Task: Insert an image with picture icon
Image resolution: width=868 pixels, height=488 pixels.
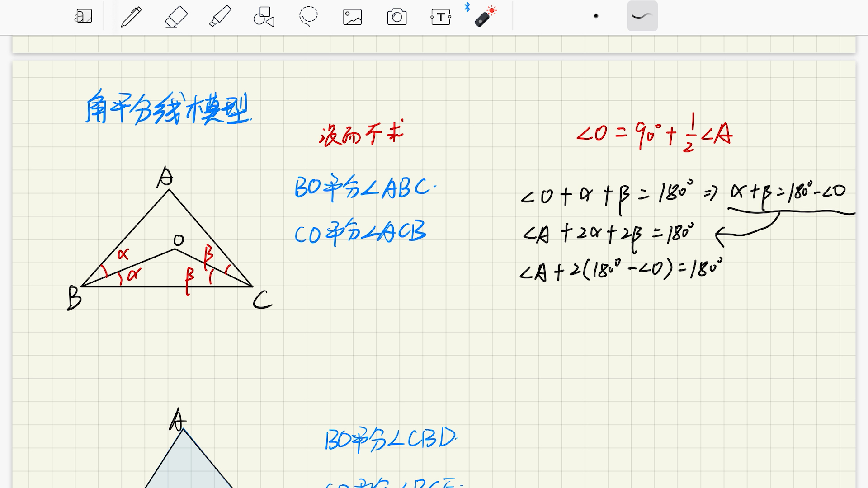Action: (x=353, y=17)
